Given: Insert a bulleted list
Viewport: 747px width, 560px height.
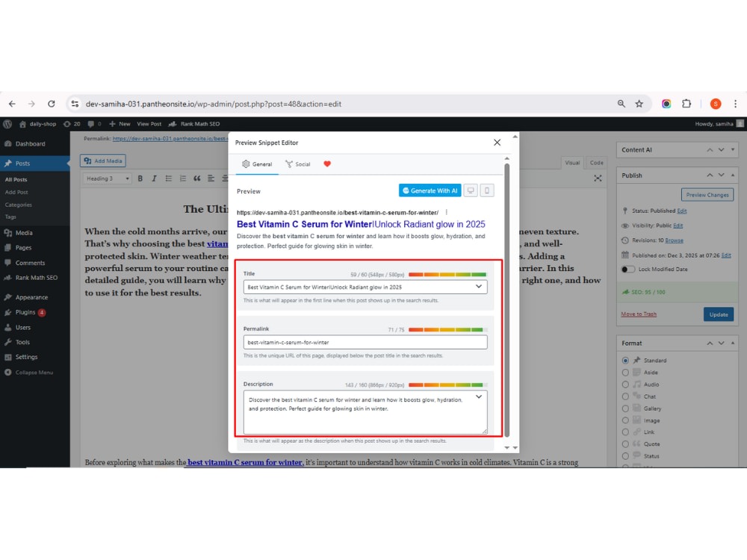Looking at the screenshot, I should pyautogui.click(x=168, y=178).
